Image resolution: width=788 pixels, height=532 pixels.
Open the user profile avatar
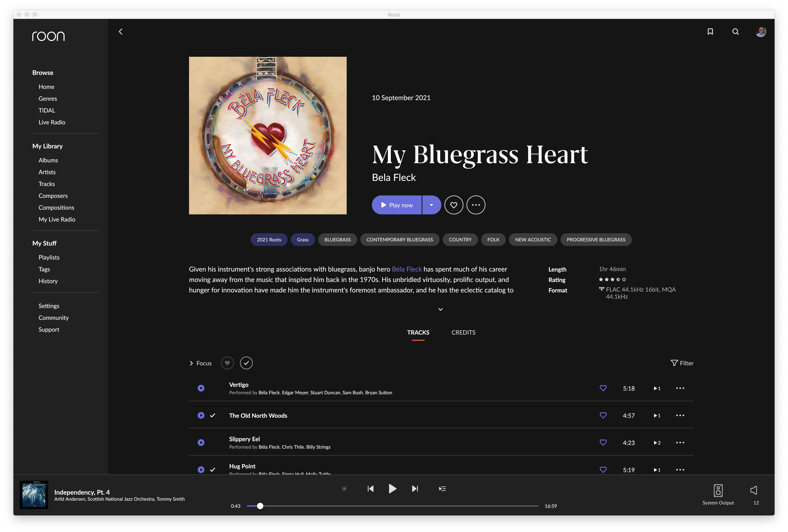[x=761, y=32]
